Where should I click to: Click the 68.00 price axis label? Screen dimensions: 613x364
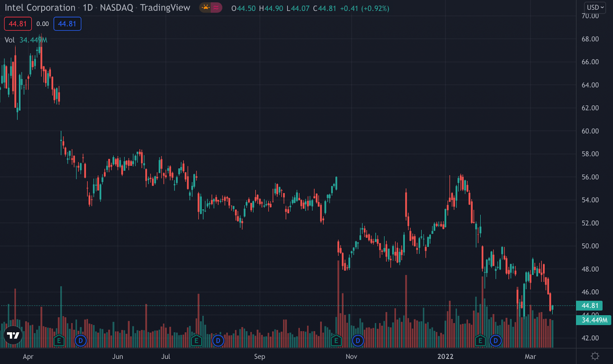pos(590,39)
